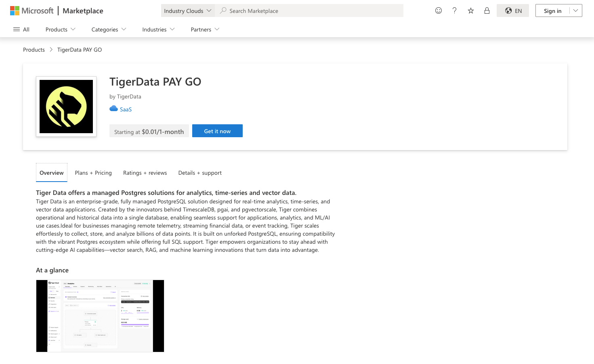594x364 pixels.
Task: Open saved items via the star icon
Action: [470, 10]
